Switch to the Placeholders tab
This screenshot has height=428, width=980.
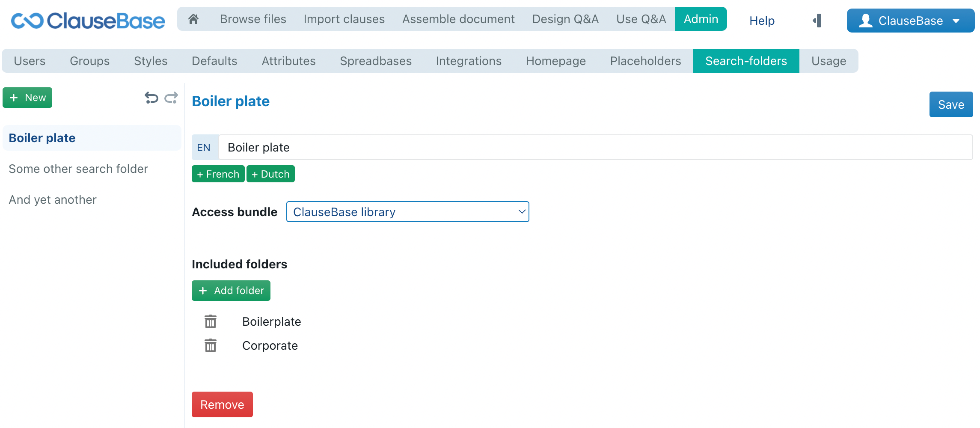click(x=645, y=61)
